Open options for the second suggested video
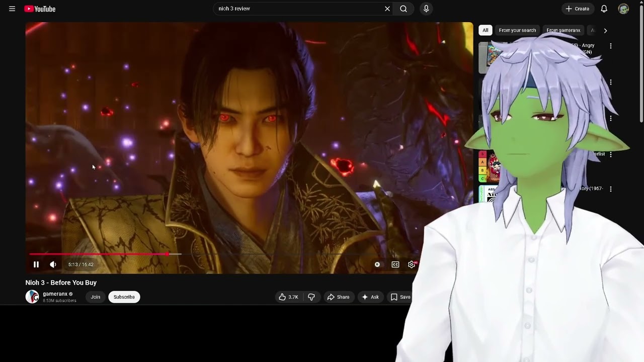This screenshot has height=362, width=644. pyautogui.click(x=611, y=82)
